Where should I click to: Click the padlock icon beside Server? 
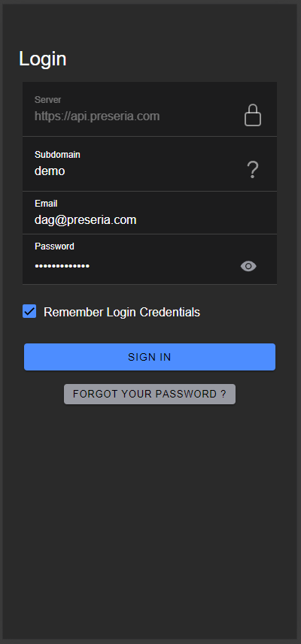click(253, 115)
